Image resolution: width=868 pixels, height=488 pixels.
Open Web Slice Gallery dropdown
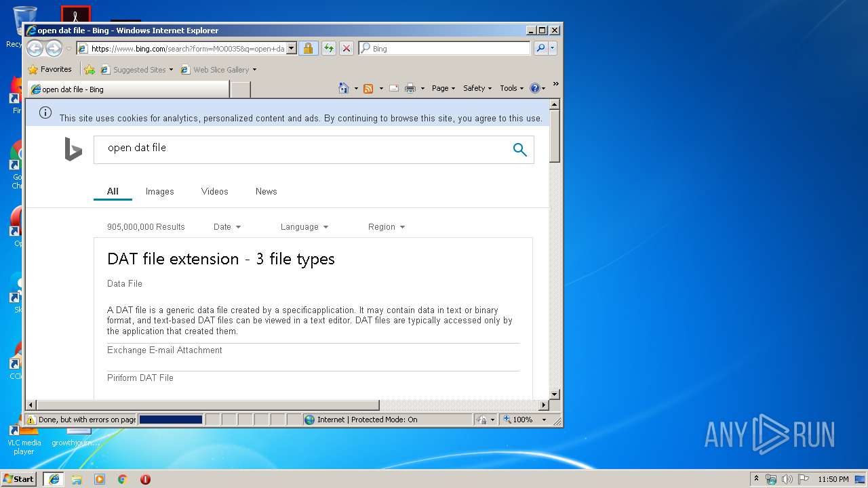tap(254, 69)
